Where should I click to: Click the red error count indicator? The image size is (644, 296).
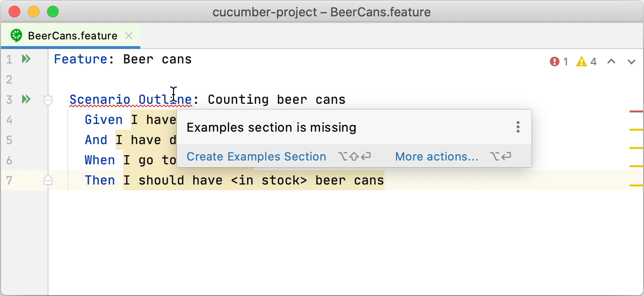pos(558,62)
